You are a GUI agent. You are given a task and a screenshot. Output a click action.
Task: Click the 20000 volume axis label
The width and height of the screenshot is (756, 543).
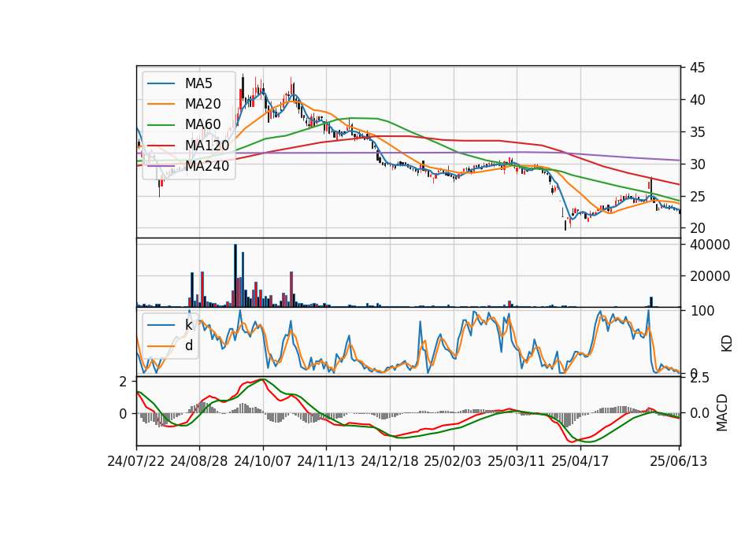(x=710, y=276)
